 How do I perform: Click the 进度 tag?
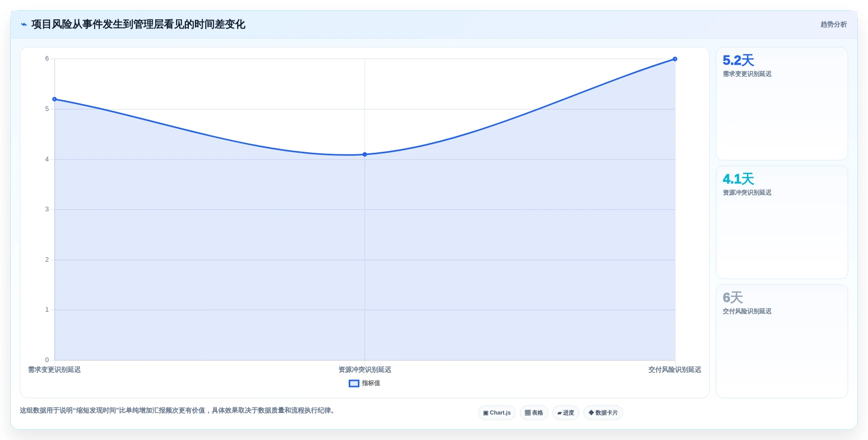pos(566,413)
